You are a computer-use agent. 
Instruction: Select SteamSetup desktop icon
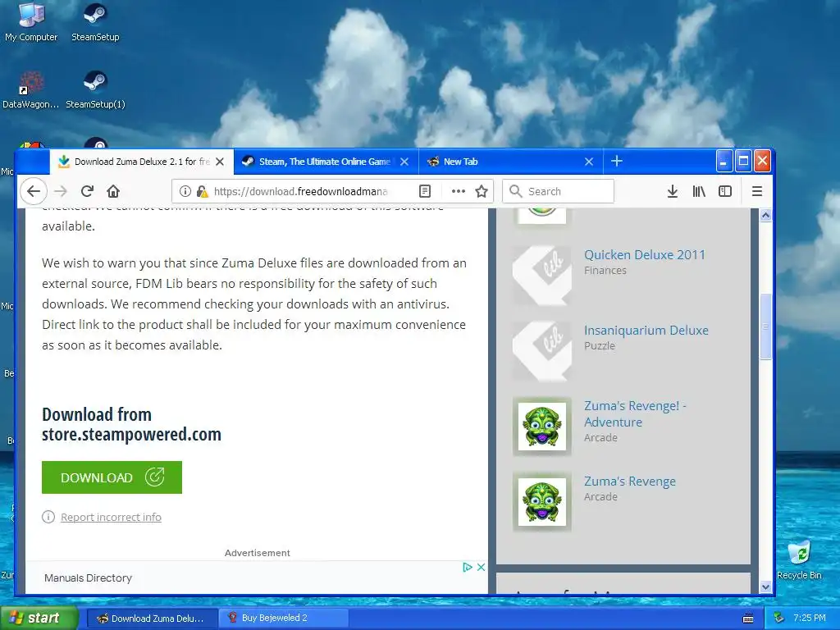pyautogui.click(x=95, y=22)
